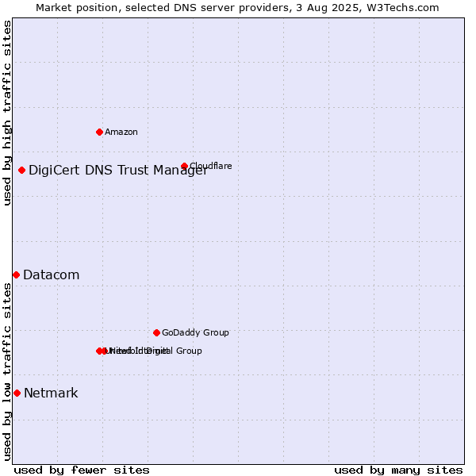Click the DigiCert DNS Trust Manager data point
This screenshot has height=476, width=476.
pyautogui.click(x=21, y=171)
